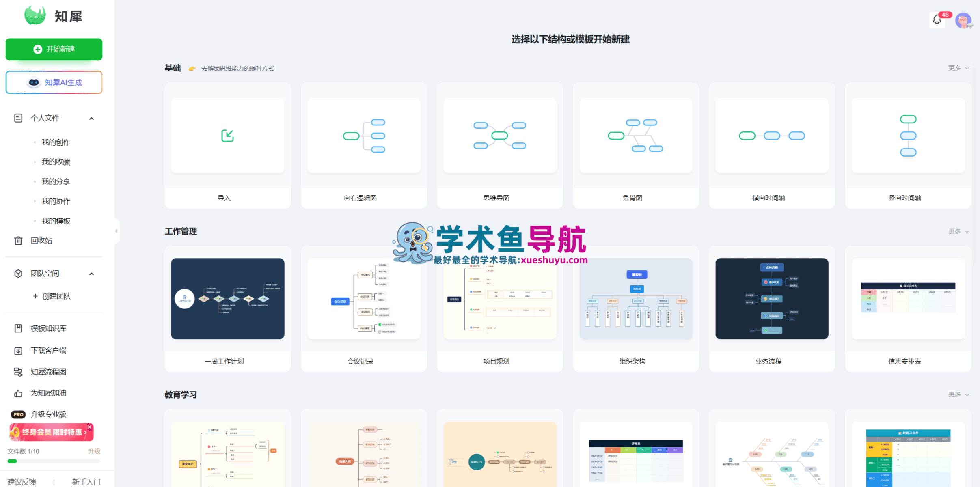This screenshot has height=487, width=980.
Task: Click the 团队空间 cube icon
Action: pyautogui.click(x=18, y=274)
